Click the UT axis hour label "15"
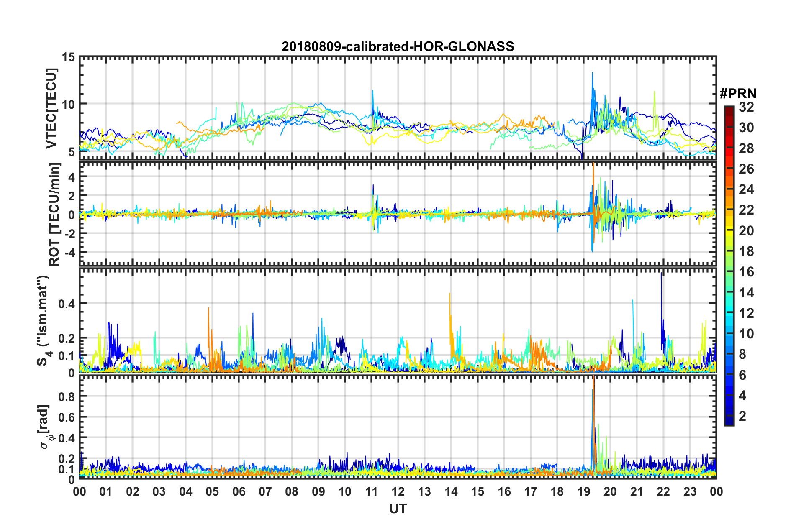 coord(478,491)
